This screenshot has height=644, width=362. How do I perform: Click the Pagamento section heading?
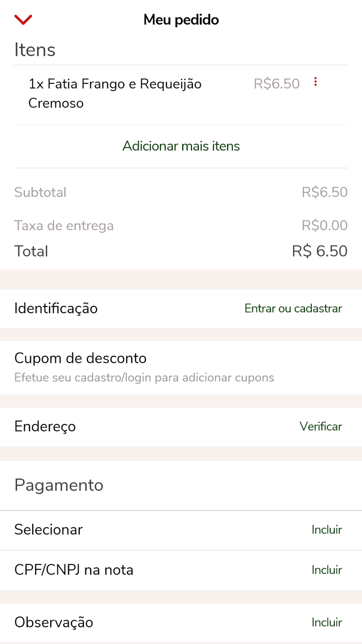click(59, 485)
